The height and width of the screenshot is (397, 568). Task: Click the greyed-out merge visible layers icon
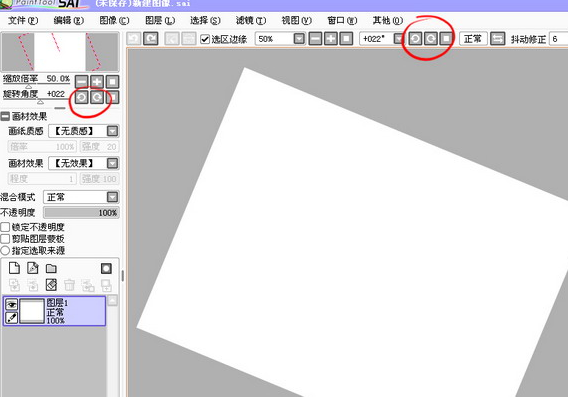click(x=88, y=285)
